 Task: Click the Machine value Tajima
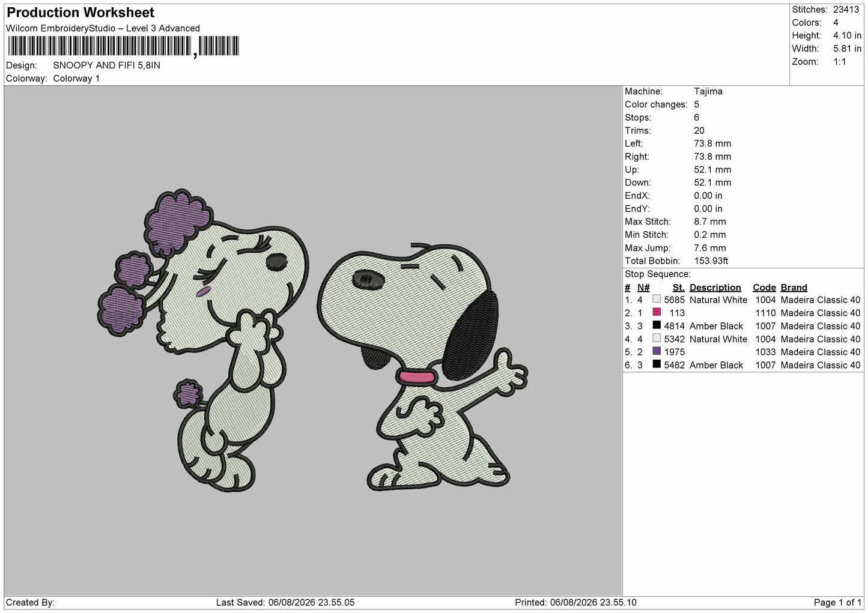pos(708,91)
